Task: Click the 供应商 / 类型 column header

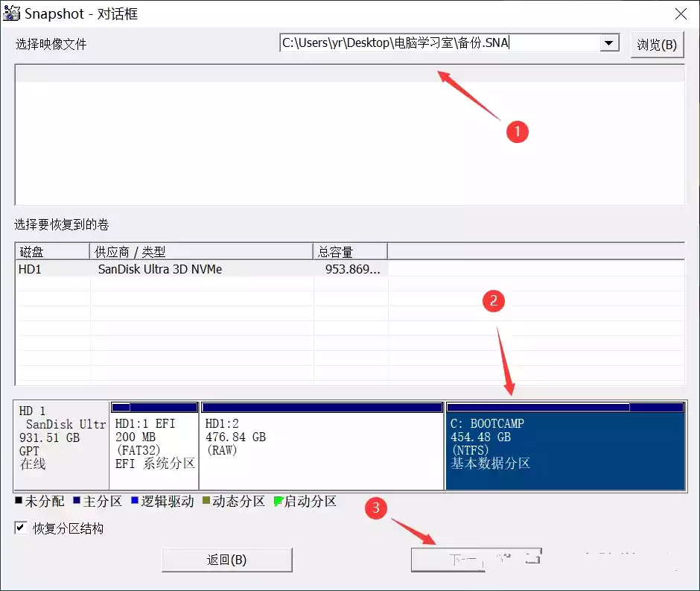Action: pos(201,252)
